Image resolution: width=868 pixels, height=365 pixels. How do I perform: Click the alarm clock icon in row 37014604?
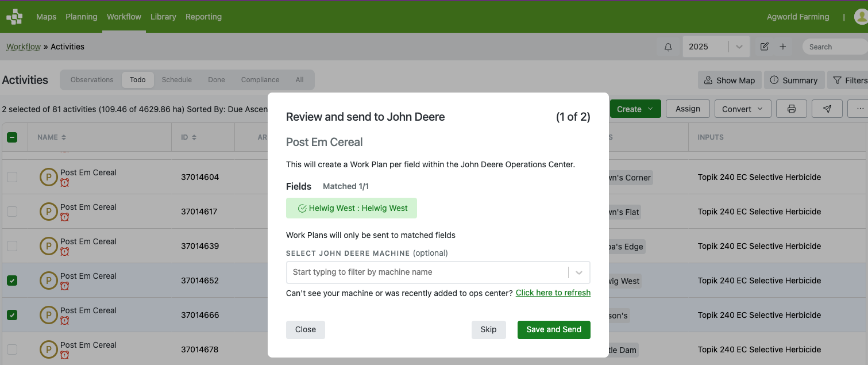point(65,183)
